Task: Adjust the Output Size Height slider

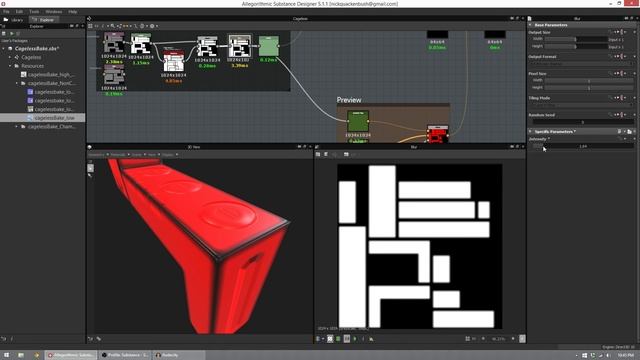Action: (576, 47)
